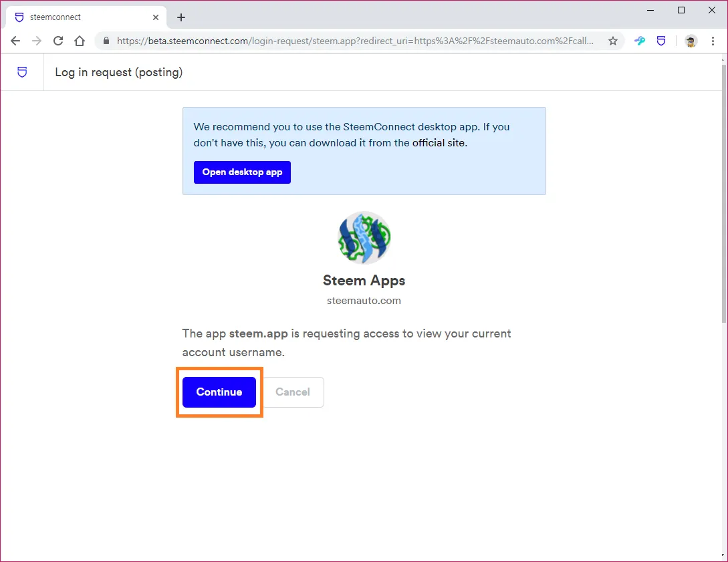Screen dimensions: 728x562
Task: Maximize the browser window
Action: pyautogui.click(x=681, y=10)
